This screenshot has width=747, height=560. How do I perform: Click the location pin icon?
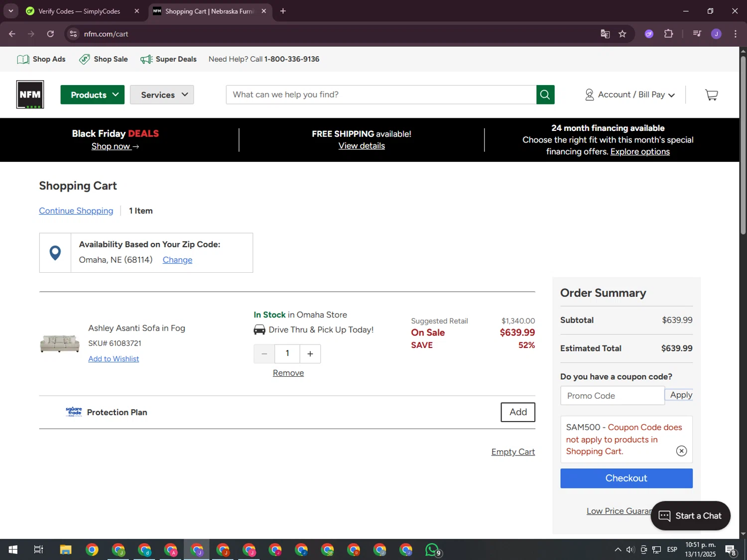[55, 253]
